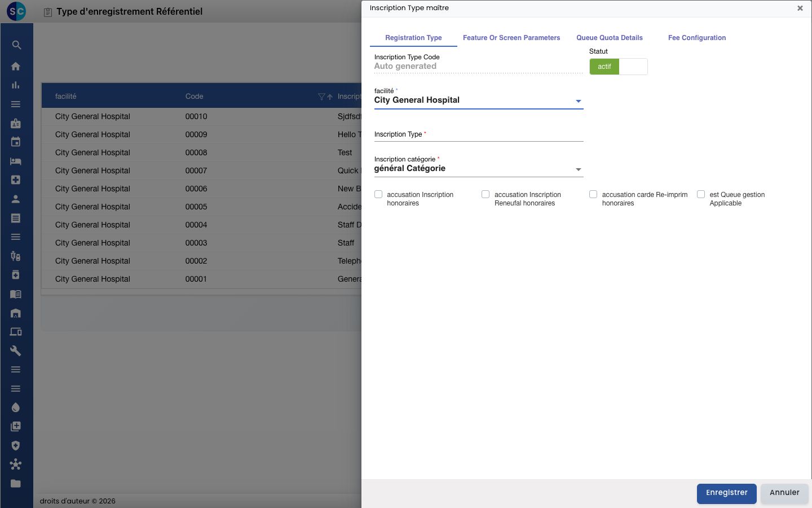Switch to Registration Type tab

413,38
